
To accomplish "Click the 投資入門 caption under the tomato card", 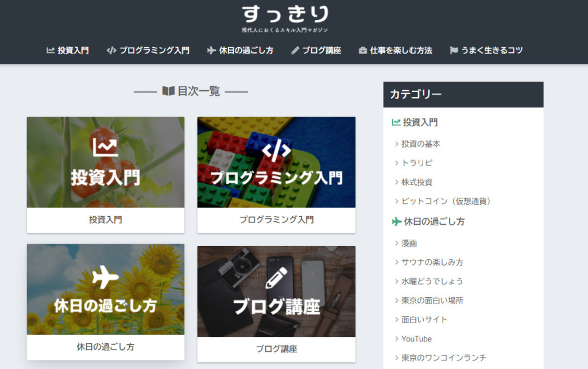I will pyautogui.click(x=106, y=220).
